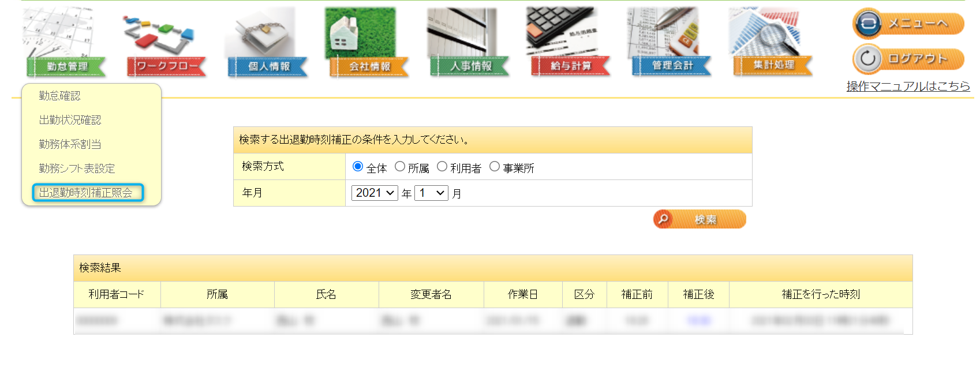This screenshot has height=382, width=980.
Task: Select 勤務シフト表設定 in the menu
Action: (x=77, y=168)
